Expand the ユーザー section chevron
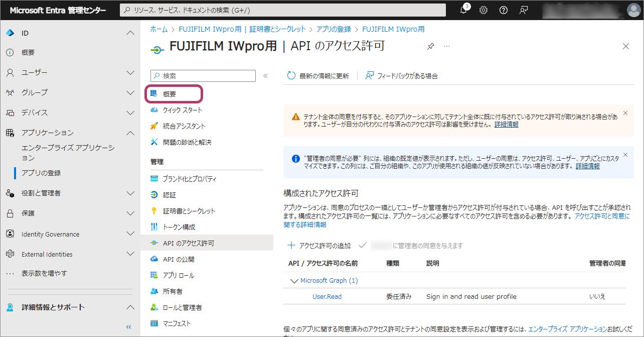Image resolution: width=644 pixels, height=337 pixels. 130,73
